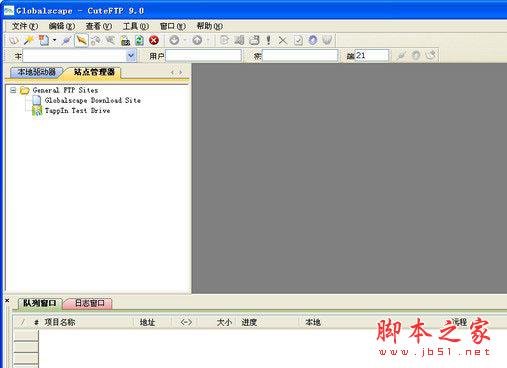The image size is (507, 368).
Task: Open the 文件 menu
Action: pos(24,26)
